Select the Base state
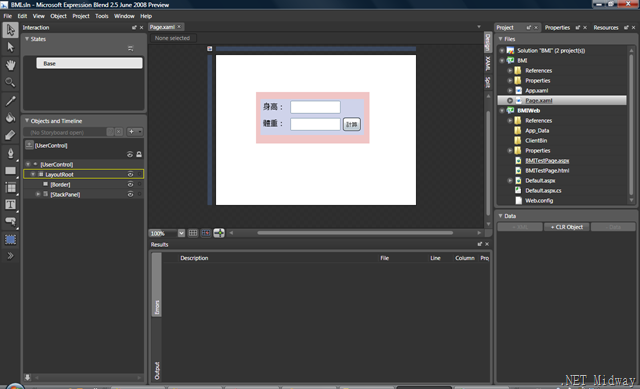 [89, 63]
